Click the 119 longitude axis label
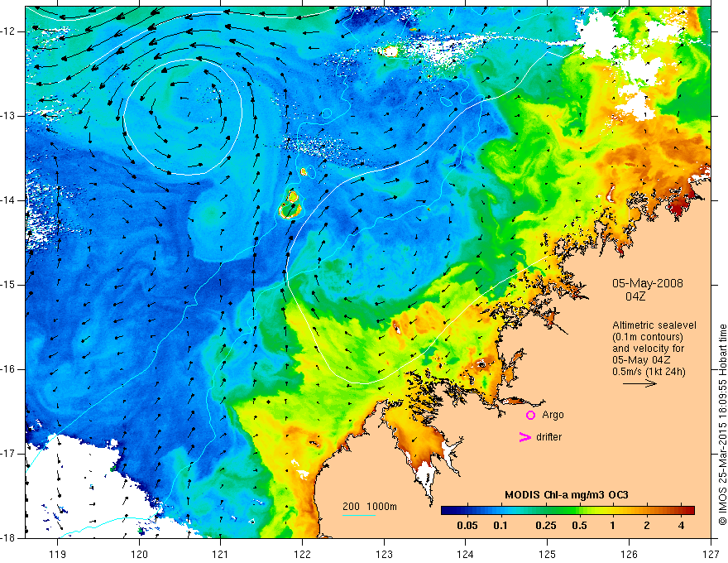 58,554
